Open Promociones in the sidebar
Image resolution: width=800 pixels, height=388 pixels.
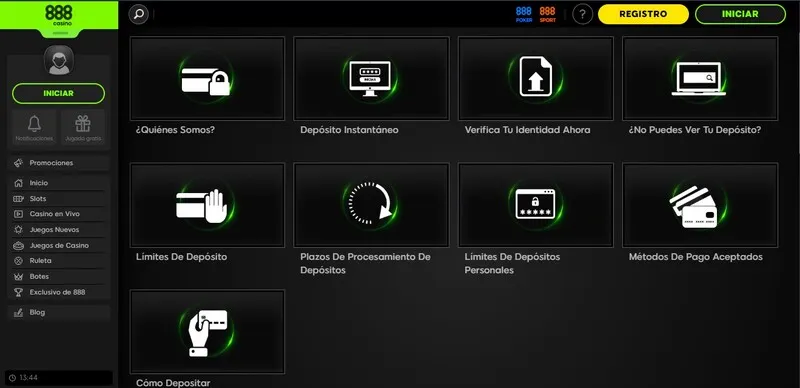click(x=59, y=163)
